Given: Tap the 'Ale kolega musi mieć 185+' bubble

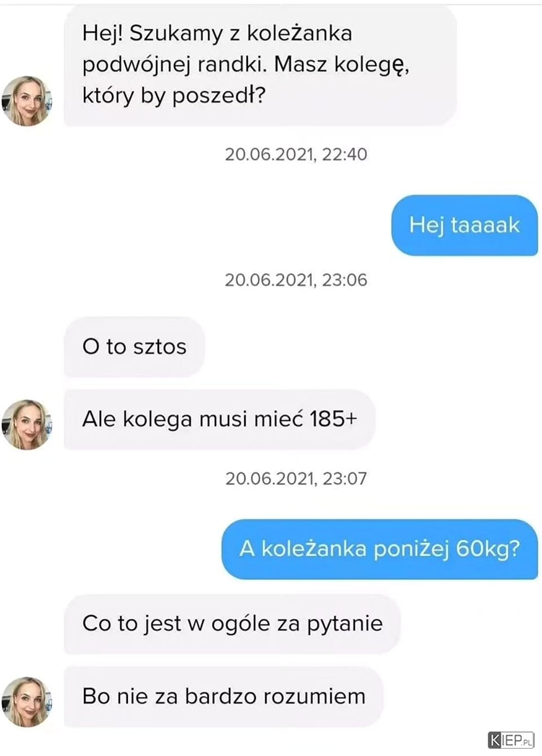Looking at the screenshot, I should coord(220,419).
